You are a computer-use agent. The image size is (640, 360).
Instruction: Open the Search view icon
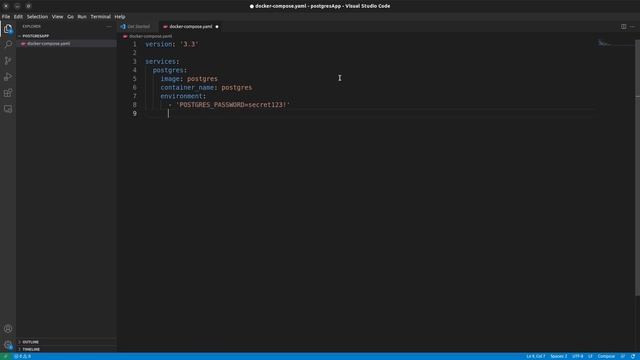click(x=8, y=44)
